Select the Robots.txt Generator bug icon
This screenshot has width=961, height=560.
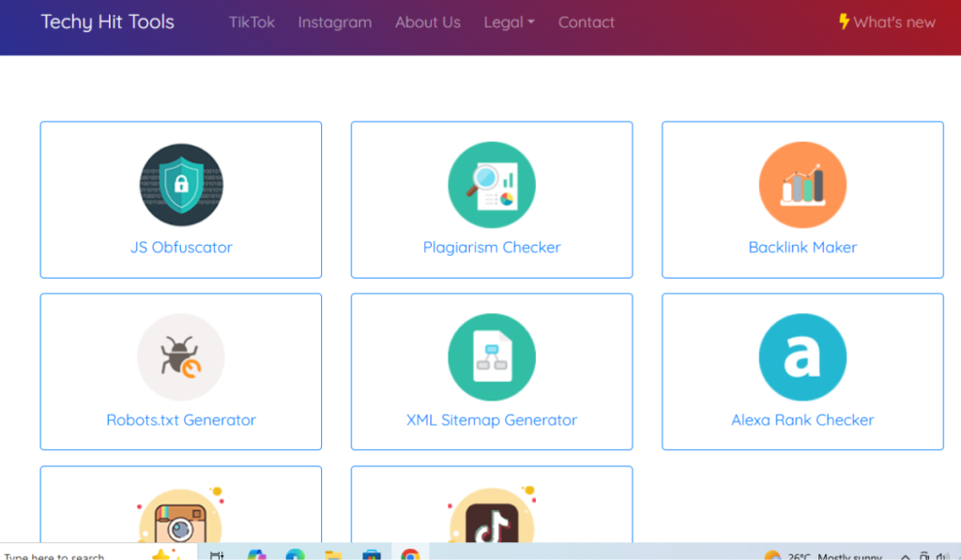(x=181, y=357)
